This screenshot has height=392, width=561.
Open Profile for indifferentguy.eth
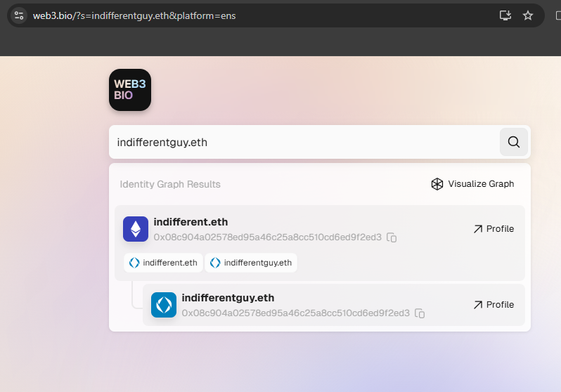coord(494,305)
